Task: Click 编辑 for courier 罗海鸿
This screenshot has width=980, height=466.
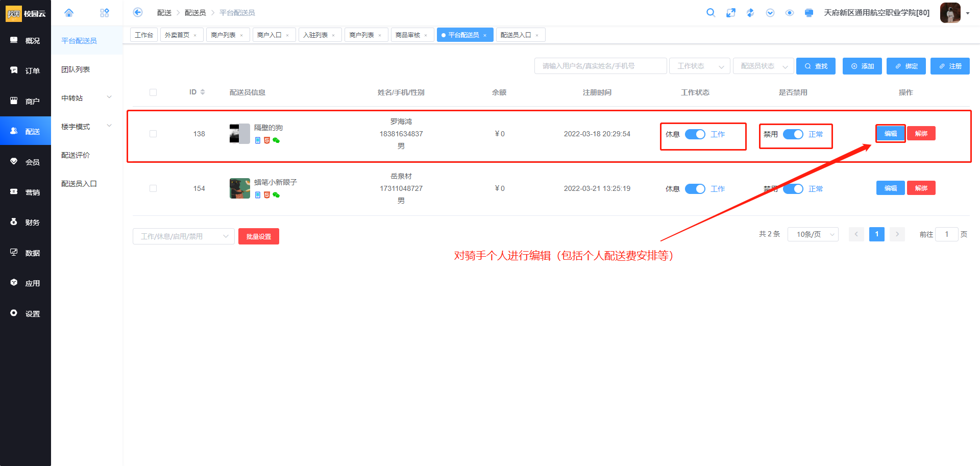Action: [x=891, y=133]
